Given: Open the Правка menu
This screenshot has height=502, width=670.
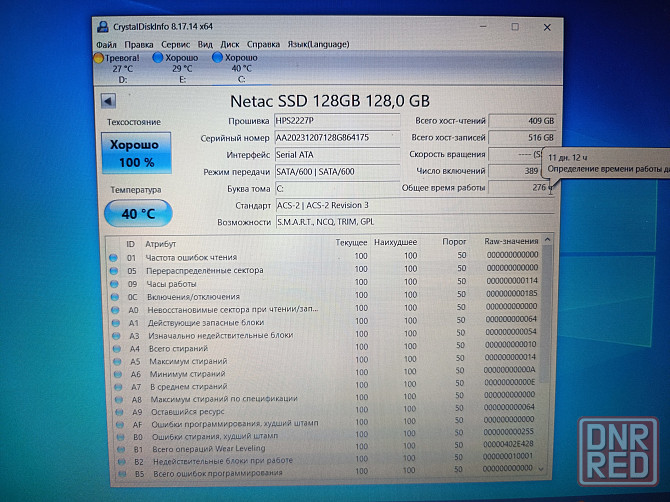Looking at the screenshot, I should tap(139, 44).
